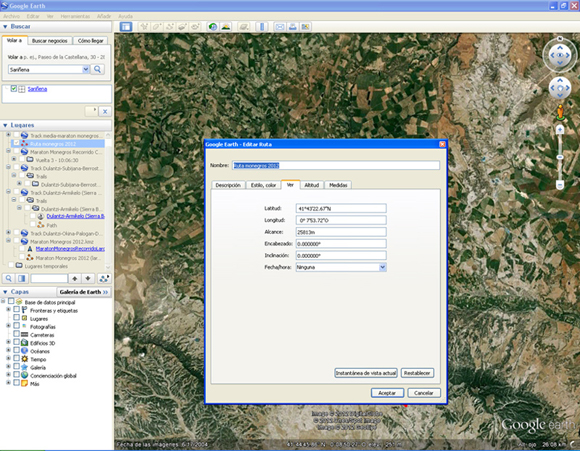Click the Nombre input field
580x451 pixels.
pyautogui.click(x=336, y=165)
